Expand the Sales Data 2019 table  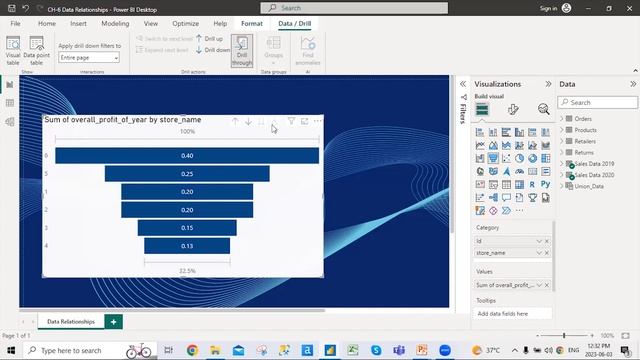(562, 164)
